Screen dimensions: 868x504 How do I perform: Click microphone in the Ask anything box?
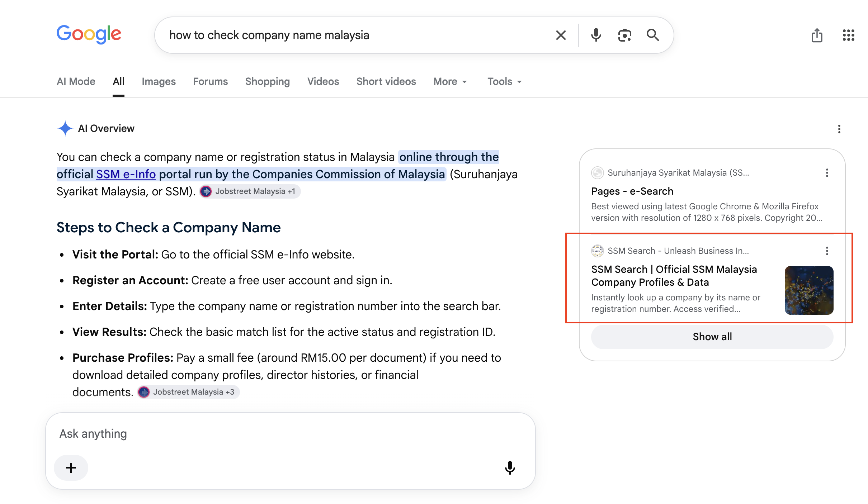tap(510, 467)
